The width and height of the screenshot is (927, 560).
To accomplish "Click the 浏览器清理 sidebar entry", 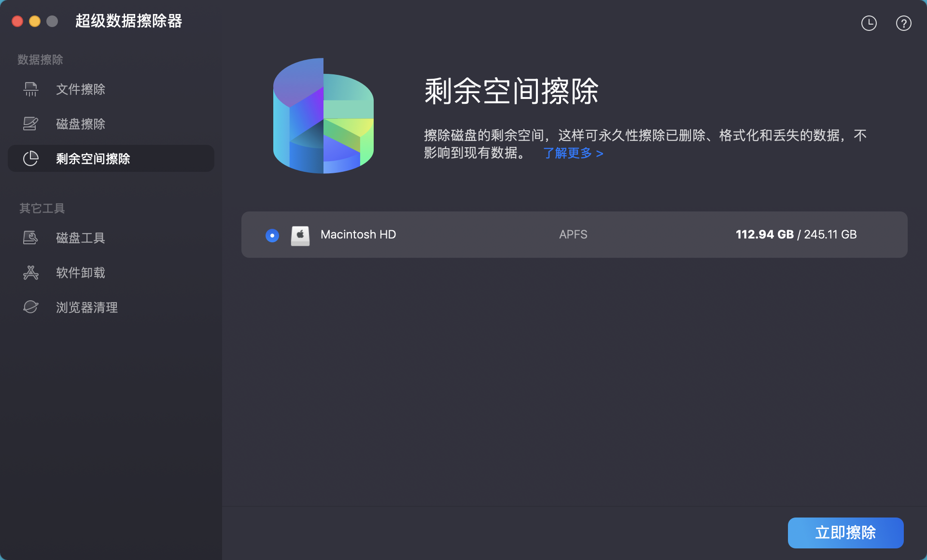I will (x=86, y=307).
